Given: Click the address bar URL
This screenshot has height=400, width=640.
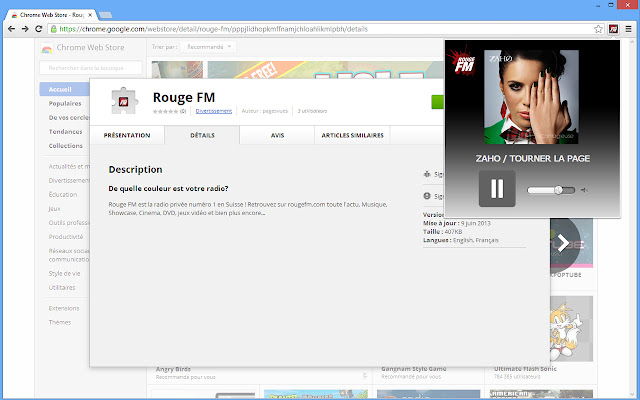Looking at the screenshot, I should click(x=300, y=29).
